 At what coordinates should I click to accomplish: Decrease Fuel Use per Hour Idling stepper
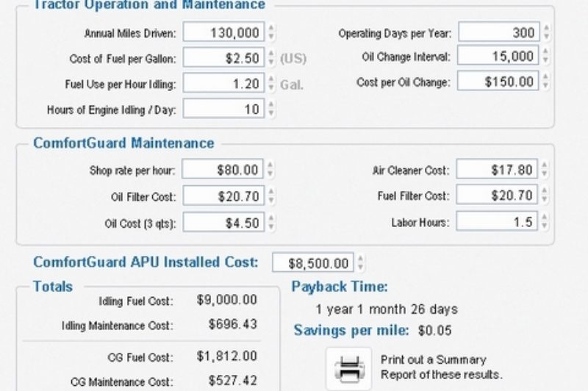click(271, 87)
